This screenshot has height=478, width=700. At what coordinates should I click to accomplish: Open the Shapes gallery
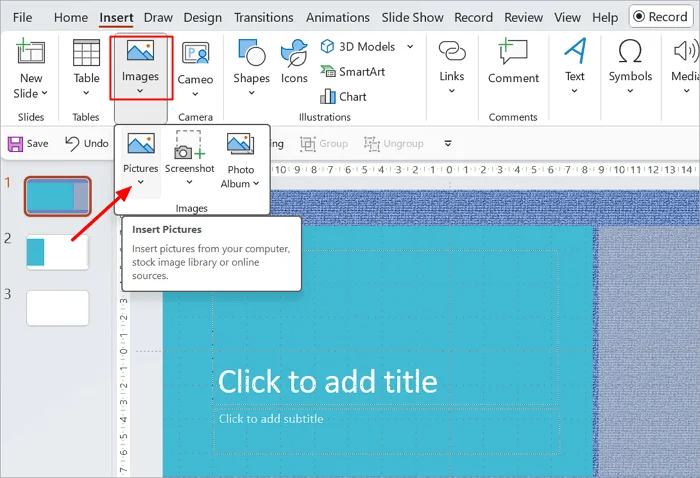pyautogui.click(x=251, y=67)
